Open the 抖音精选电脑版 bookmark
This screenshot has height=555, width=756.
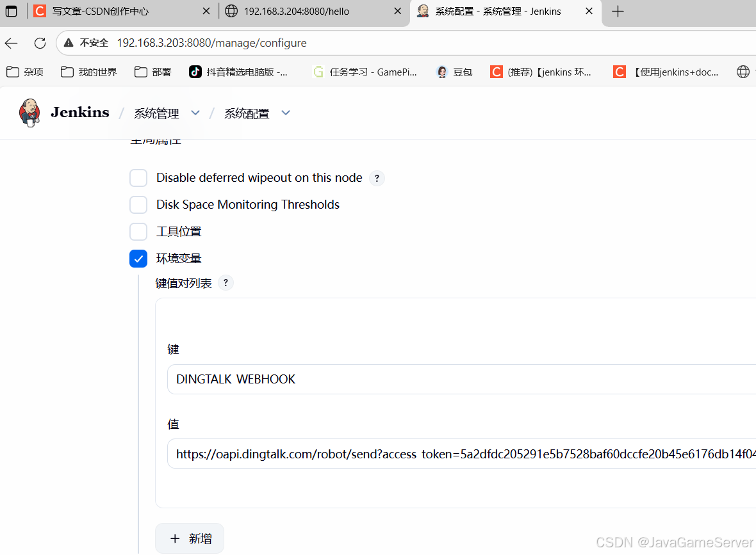(x=238, y=72)
